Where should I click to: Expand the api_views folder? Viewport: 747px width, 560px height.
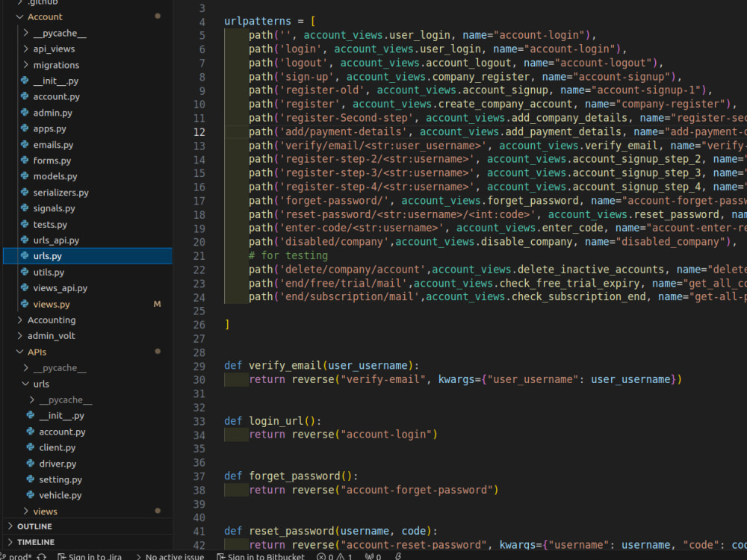pyautogui.click(x=25, y=49)
